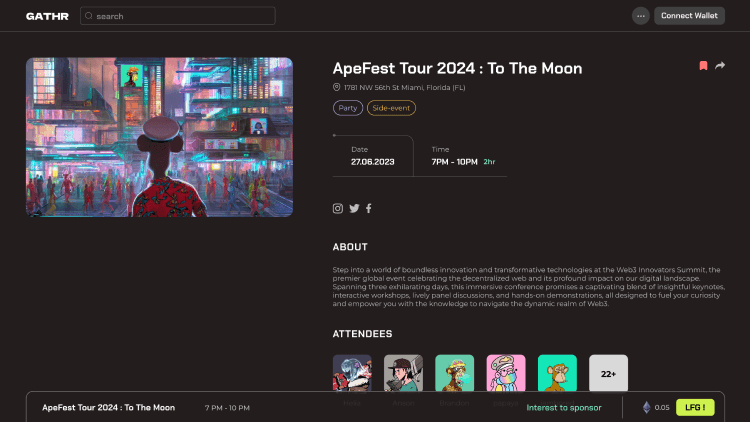Click the search magnifier icon

coord(89,16)
